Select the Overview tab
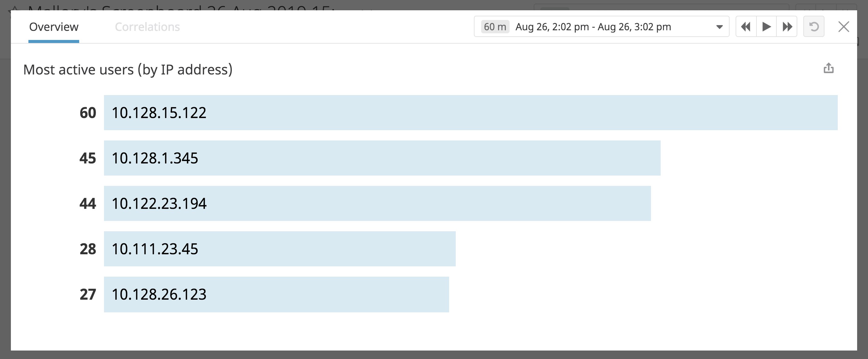 [53, 27]
